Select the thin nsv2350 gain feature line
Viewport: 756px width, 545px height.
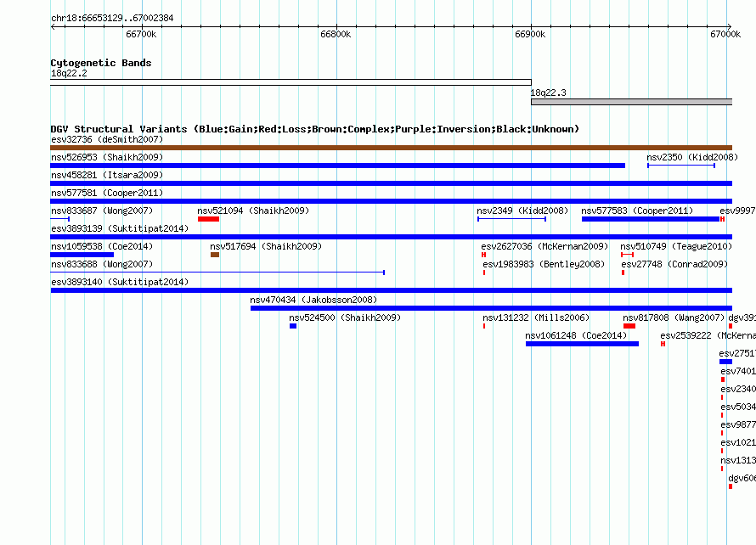(680, 166)
